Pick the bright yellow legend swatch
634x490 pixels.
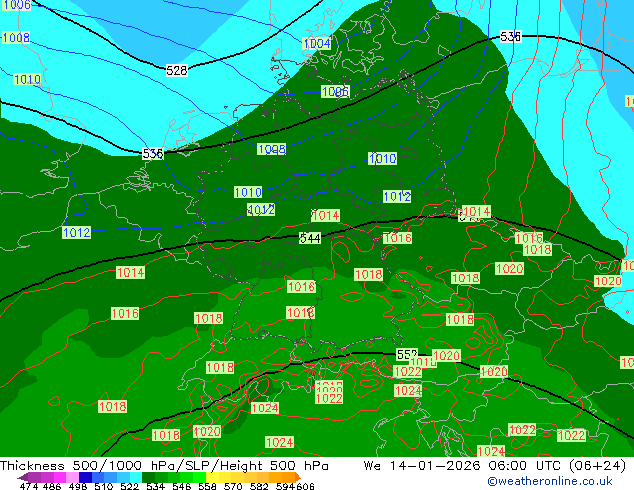(x=212, y=477)
